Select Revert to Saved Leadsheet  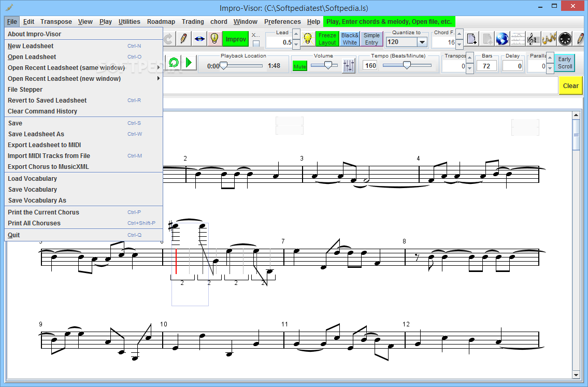84,101
